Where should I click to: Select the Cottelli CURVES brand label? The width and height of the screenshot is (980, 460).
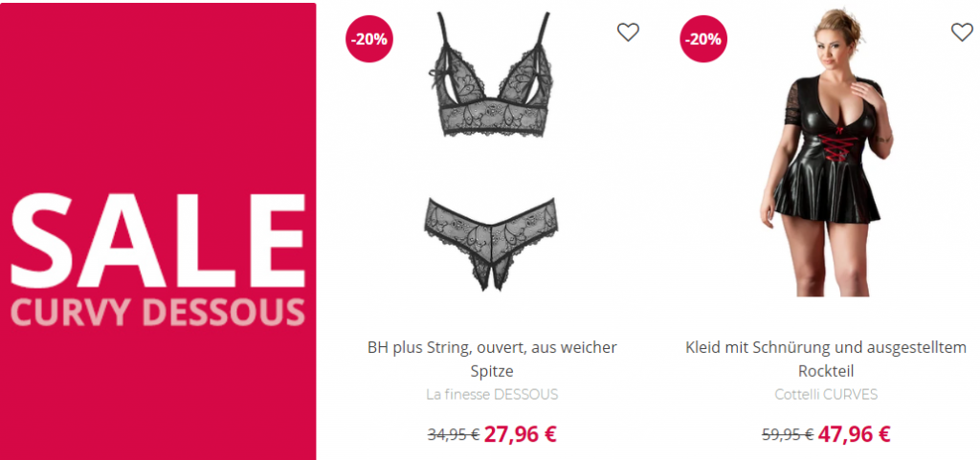[x=826, y=394]
